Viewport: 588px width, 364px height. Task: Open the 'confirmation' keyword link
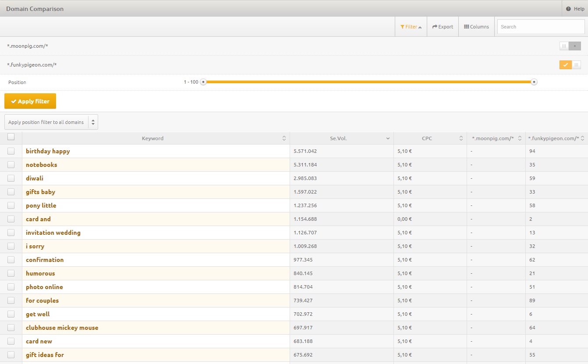45,260
